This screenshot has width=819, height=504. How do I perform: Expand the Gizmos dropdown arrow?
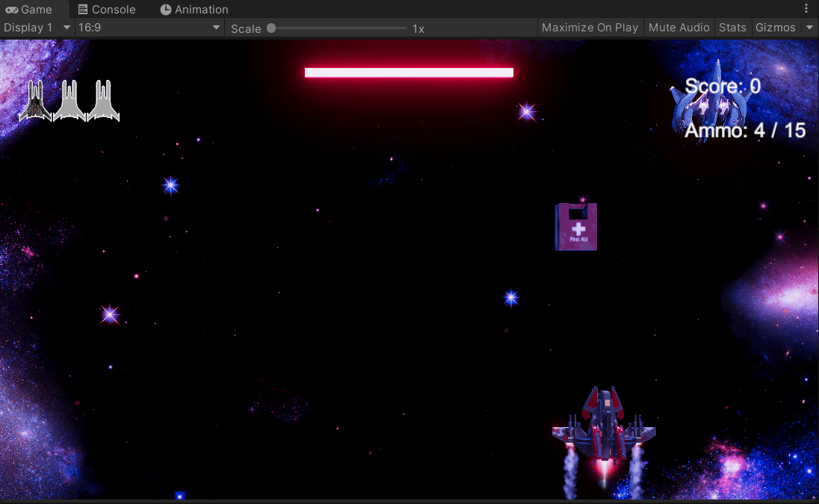[809, 28]
